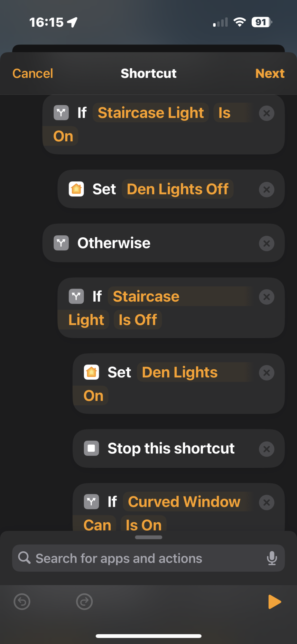
Task: Delete the Otherwise action block
Action: [266, 243]
